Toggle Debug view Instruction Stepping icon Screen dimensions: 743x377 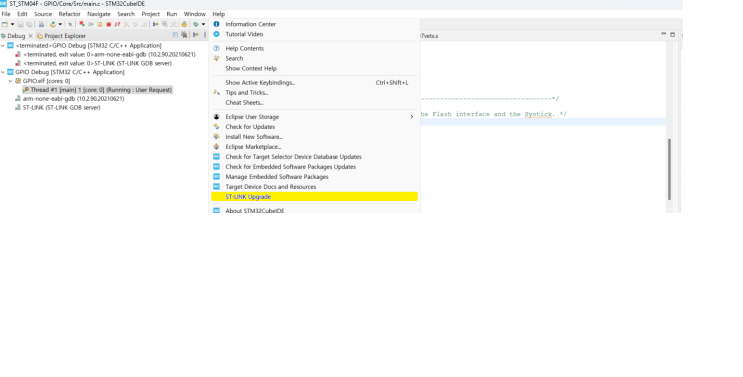(195, 35)
